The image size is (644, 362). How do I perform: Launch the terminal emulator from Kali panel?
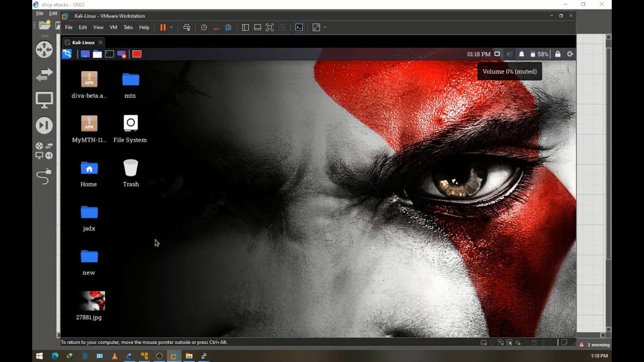(x=109, y=54)
